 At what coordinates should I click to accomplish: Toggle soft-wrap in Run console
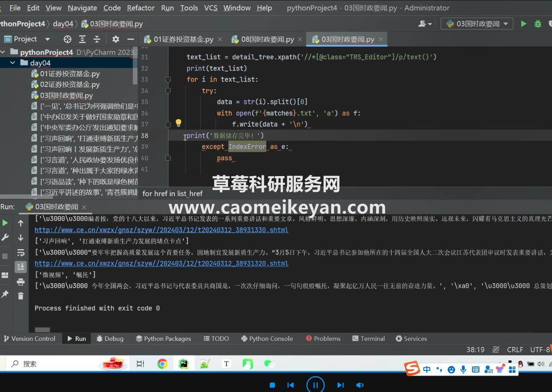(21, 252)
